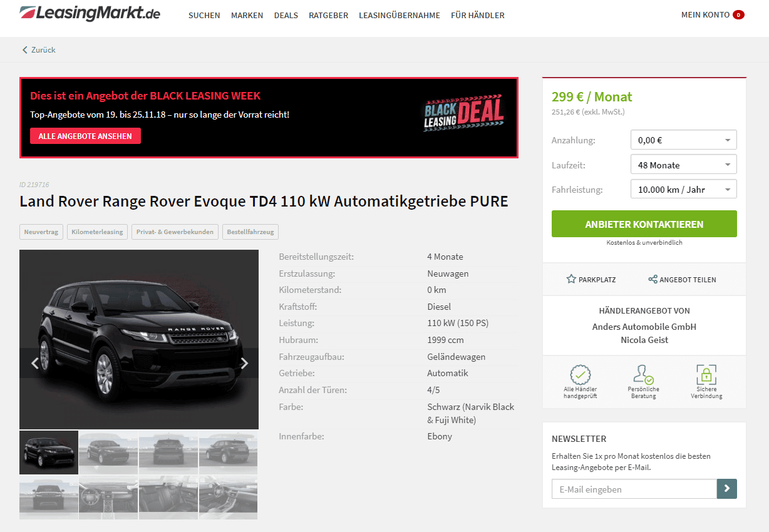Click the Hubraum value '1999 ccm'
This screenshot has height=532, width=769.
point(445,340)
